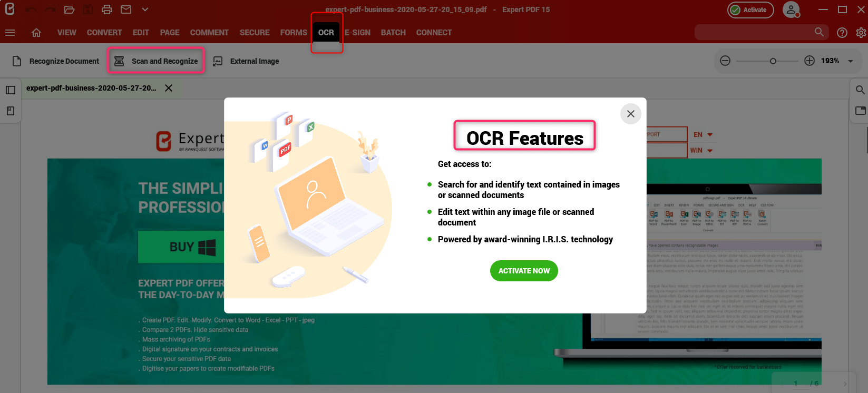Open the right-side search panel icon

point(860,90)
